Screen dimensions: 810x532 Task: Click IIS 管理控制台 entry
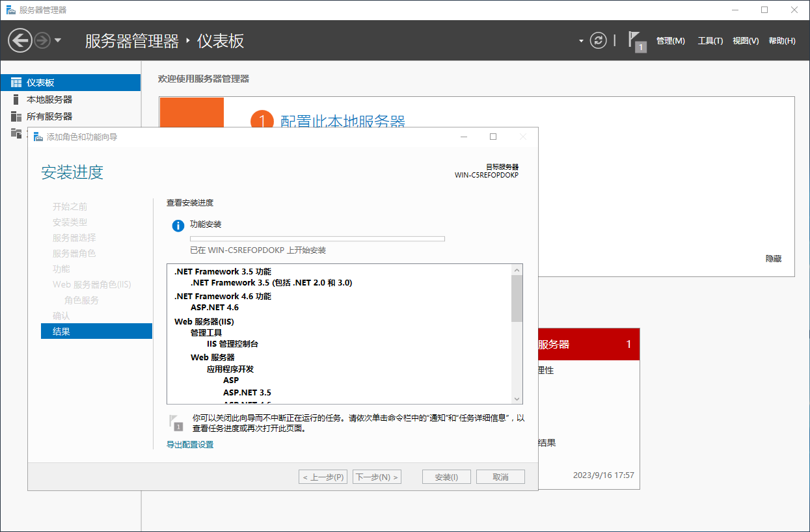pyautogui.click(x=232, y=344)
